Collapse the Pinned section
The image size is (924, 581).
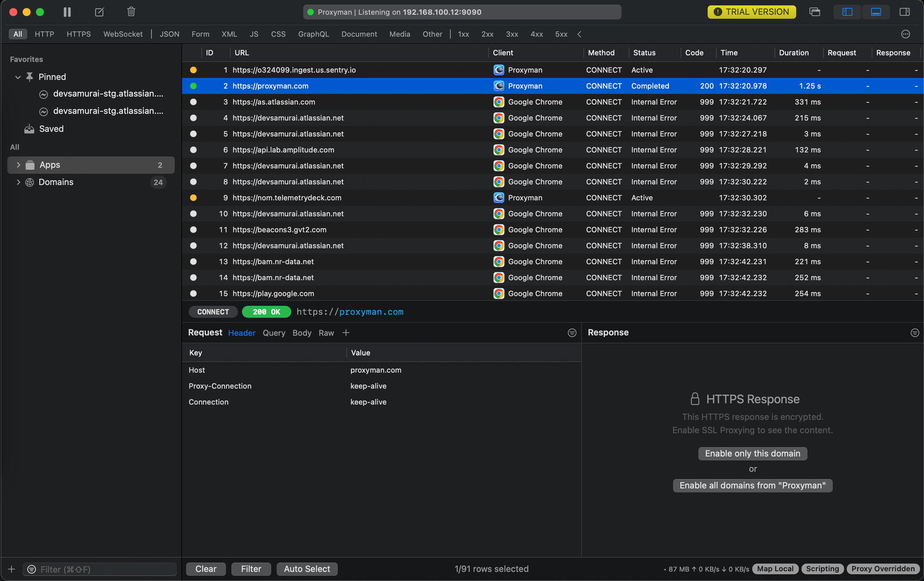(18, 77)
